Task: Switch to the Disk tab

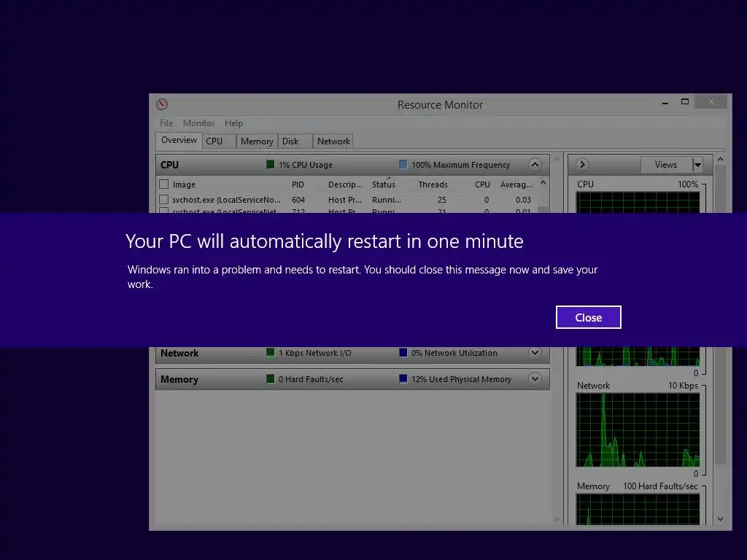Action: click(295, 141)
